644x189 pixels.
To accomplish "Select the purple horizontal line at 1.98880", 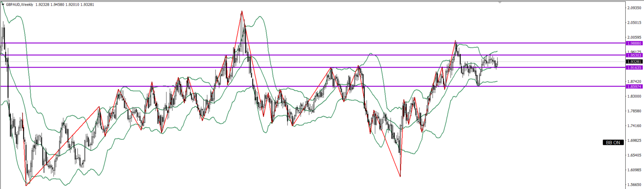I will point(300,43).
